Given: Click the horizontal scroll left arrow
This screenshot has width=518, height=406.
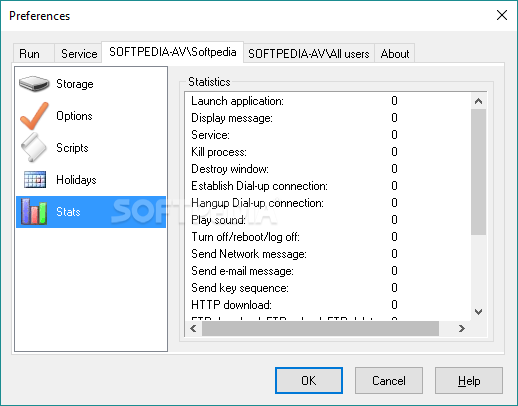Looking at the screenshot, I should (x=193, y=329).
